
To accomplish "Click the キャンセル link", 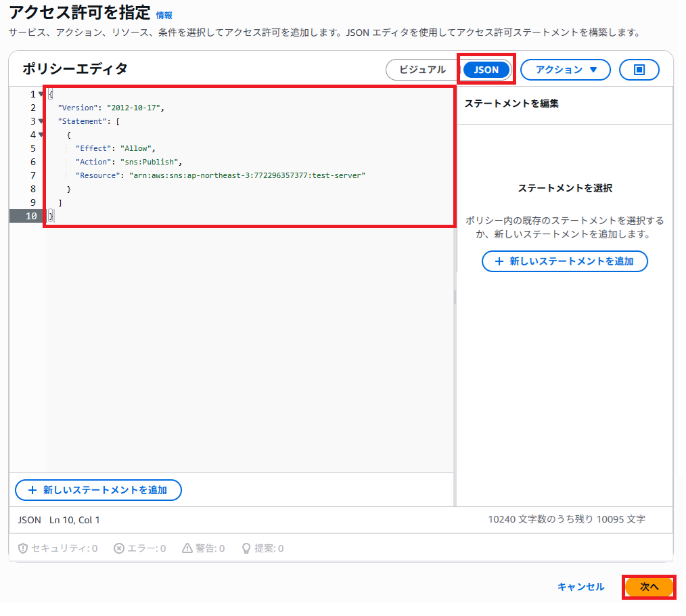I will (x=580, y=587).
